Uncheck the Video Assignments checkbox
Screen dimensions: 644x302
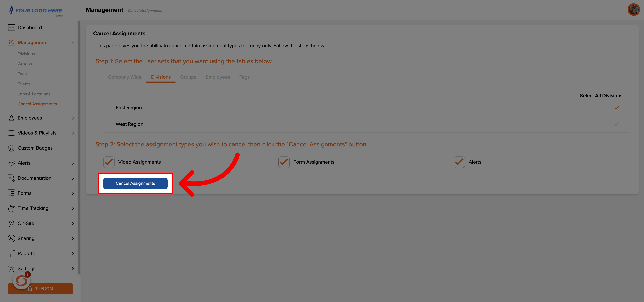[x=109, y=162]
